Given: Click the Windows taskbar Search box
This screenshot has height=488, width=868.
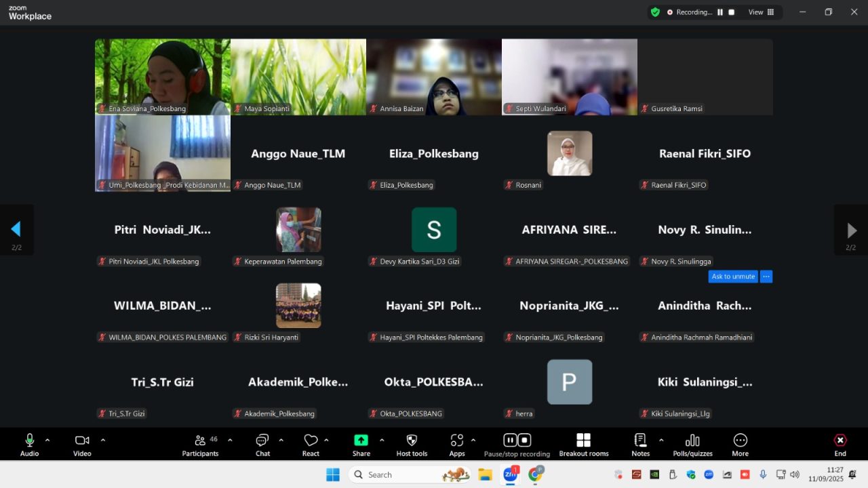Looking at the screenshot, I should tap(400, 474).
